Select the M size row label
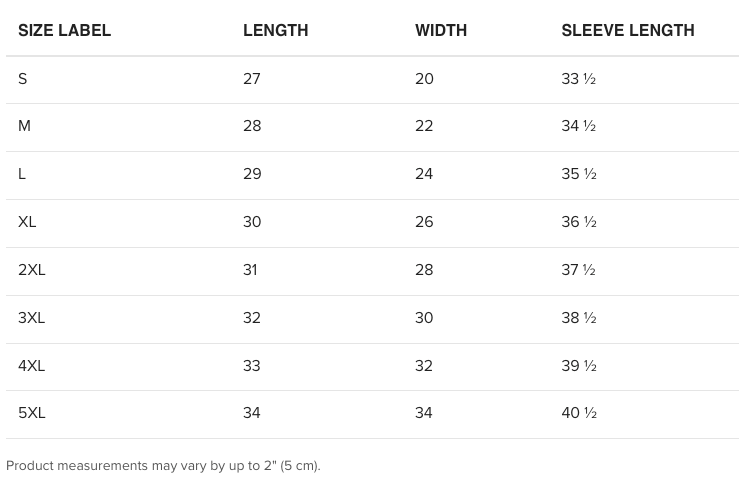739x491 pixels. point(24,126)
